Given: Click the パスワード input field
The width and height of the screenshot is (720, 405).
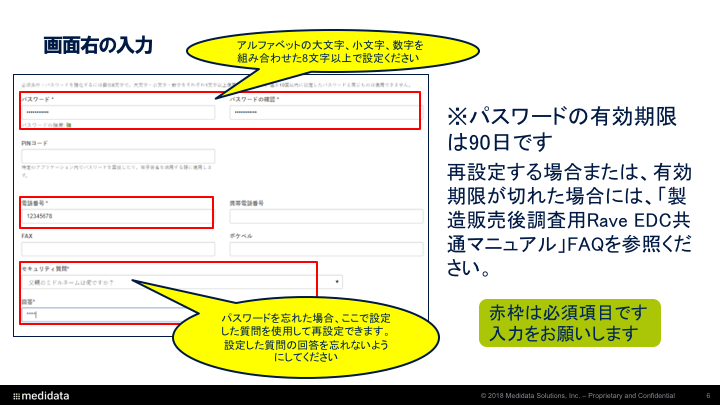Looking at the screenshot, I should (x=117, y=112).
